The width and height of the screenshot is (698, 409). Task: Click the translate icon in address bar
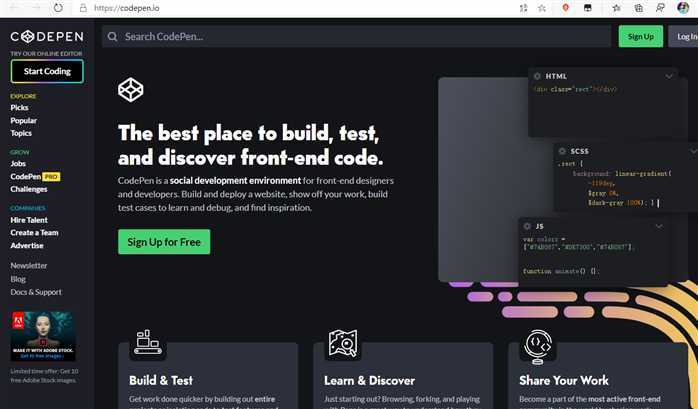point(524,8)
